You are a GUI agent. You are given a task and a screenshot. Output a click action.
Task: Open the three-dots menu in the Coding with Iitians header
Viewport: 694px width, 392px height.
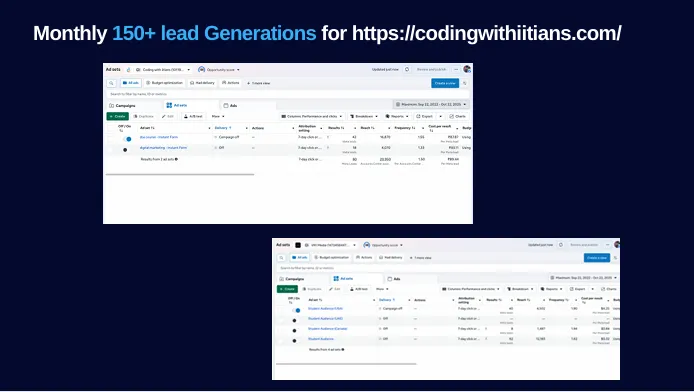point(456,69)
